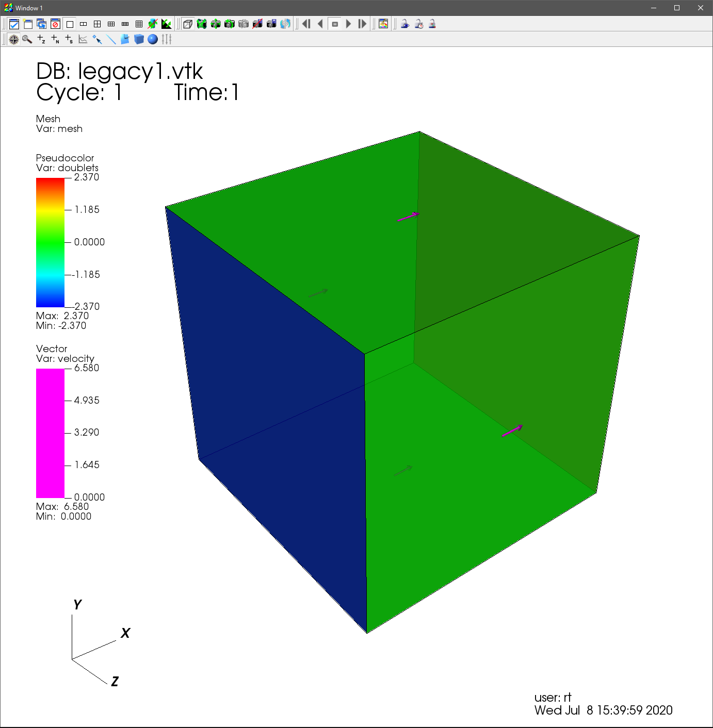Enable the Line tool
The width and height of the screenshot is (713, 728).
(x=111, y=39)
